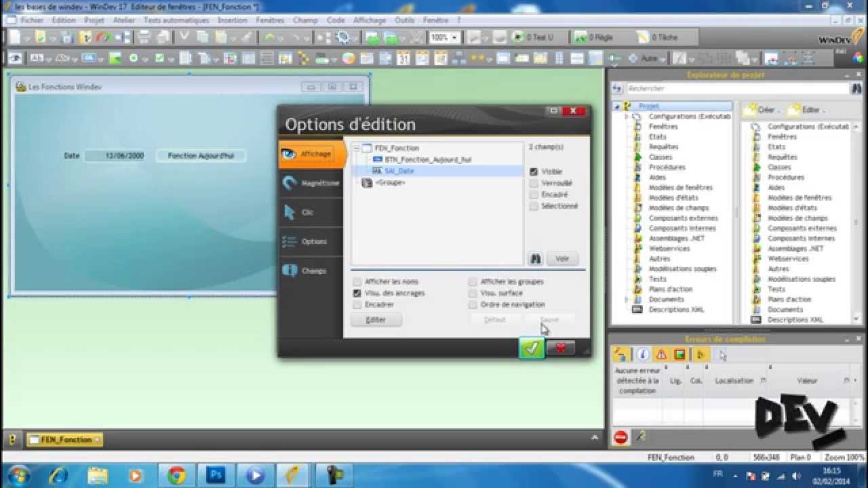Click the Rechercher search field

736,88
